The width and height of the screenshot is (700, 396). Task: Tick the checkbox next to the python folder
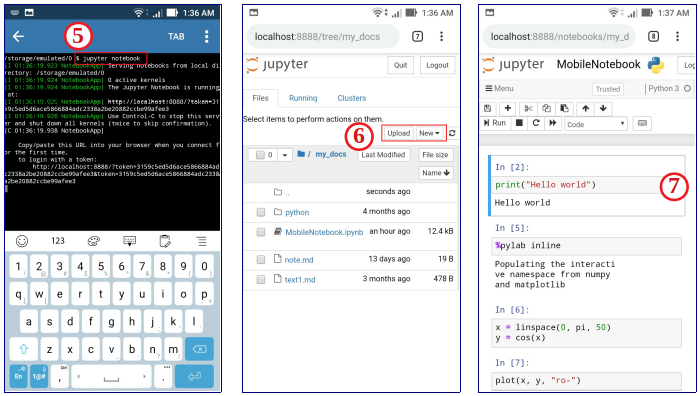(x=261, y=213)
